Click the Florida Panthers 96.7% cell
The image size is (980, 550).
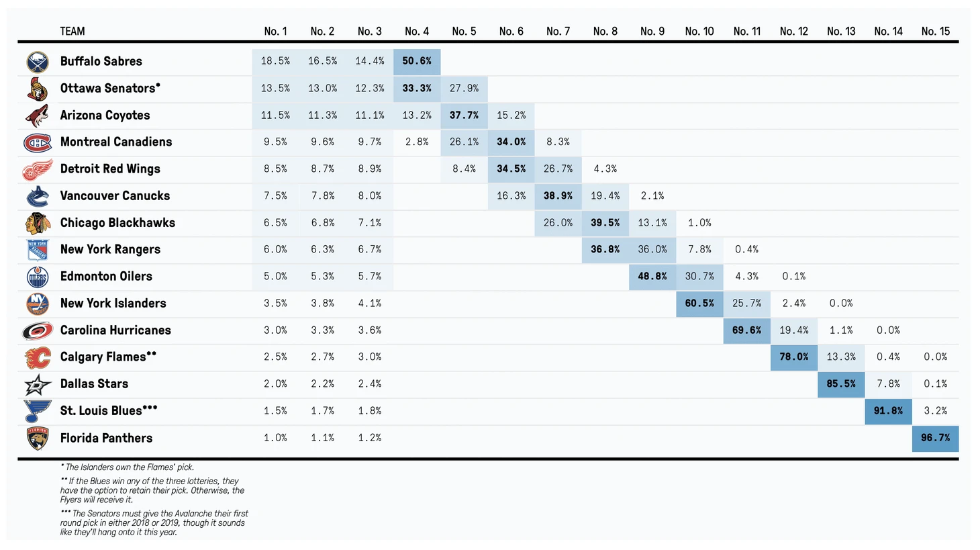[935, 438]
